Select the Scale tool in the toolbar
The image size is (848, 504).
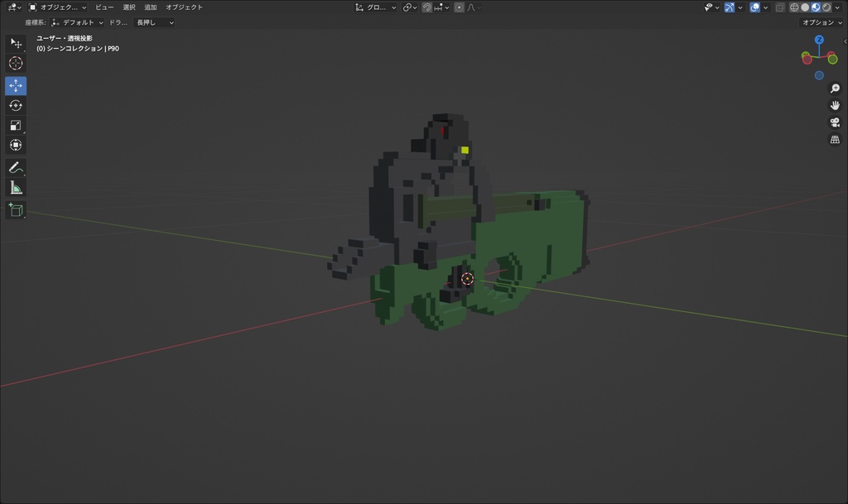[16, 125]
